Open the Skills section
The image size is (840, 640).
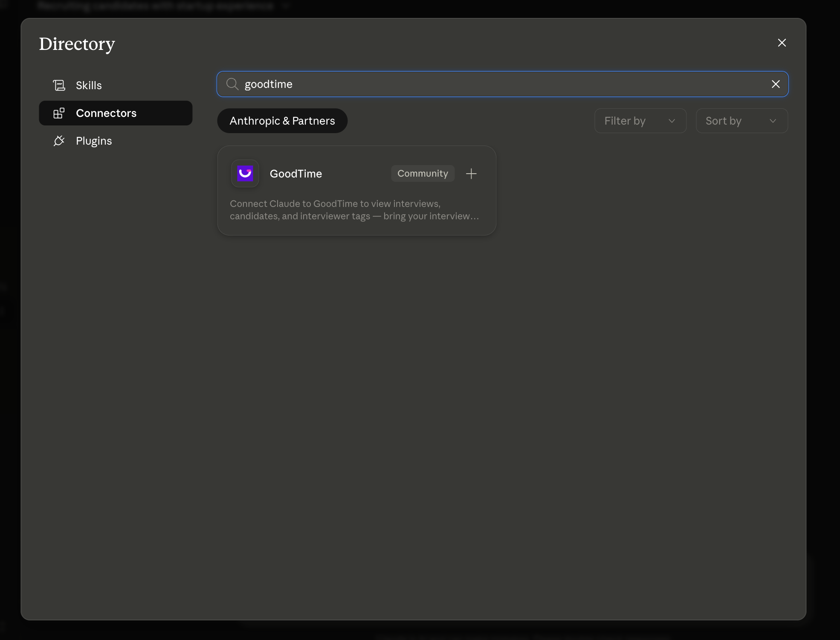pyautogui.click(x=116, y=85)
